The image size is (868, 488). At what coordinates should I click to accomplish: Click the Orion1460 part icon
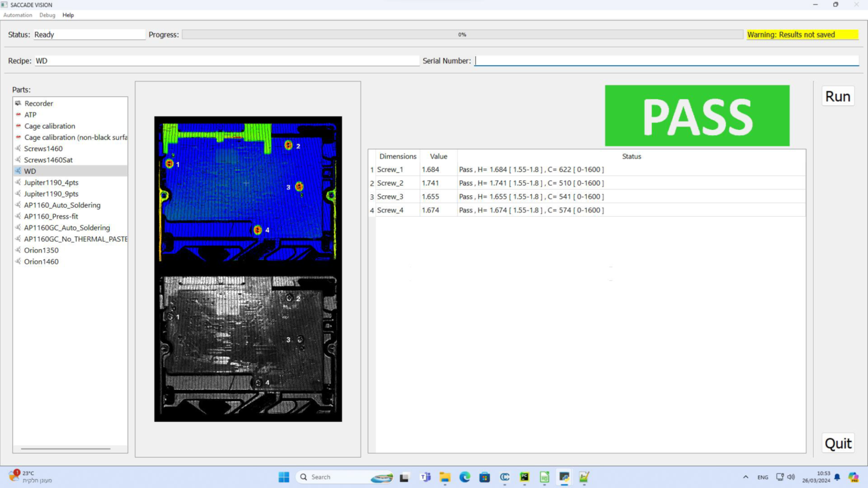pyautogui.click(x=18, y=262)
